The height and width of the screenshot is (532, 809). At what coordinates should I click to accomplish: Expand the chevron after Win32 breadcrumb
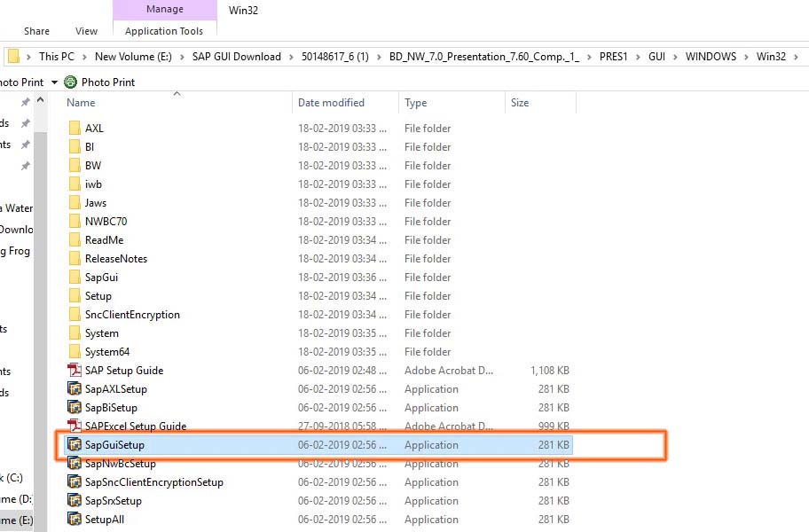[x=796, y=57]
